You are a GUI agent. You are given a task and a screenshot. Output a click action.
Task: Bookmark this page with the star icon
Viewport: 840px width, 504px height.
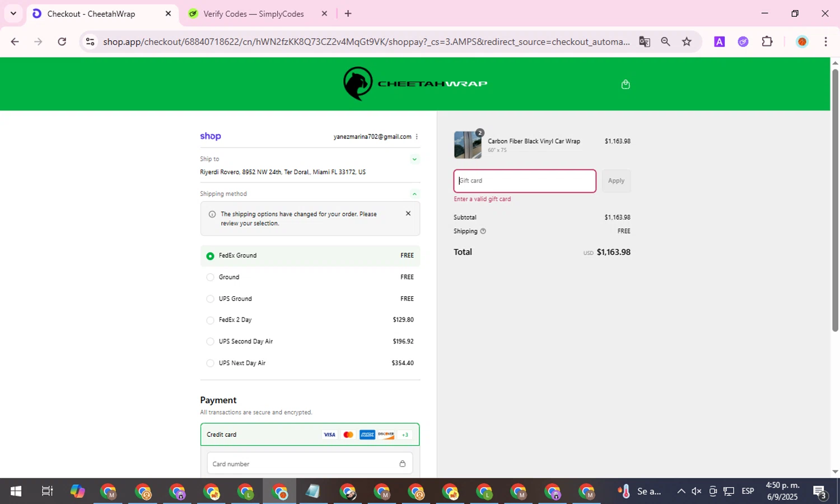(x=687, y=42)
